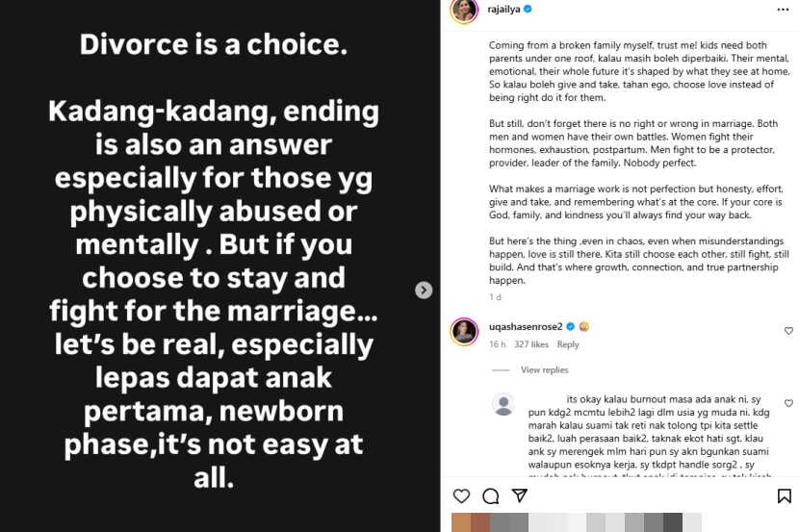Click the 1 d caption timestamp
The image size is (799, 532).
(x=494, y=297)
